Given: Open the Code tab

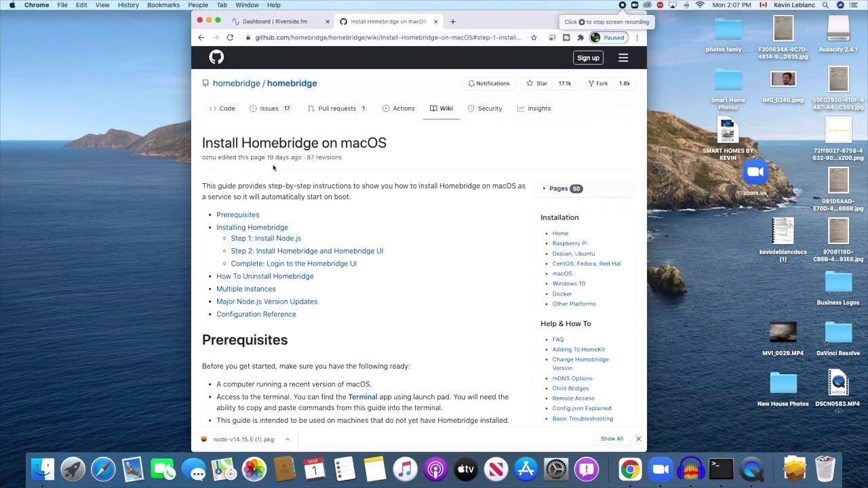Looking at the screenshot, I should [x=222, y=108].
